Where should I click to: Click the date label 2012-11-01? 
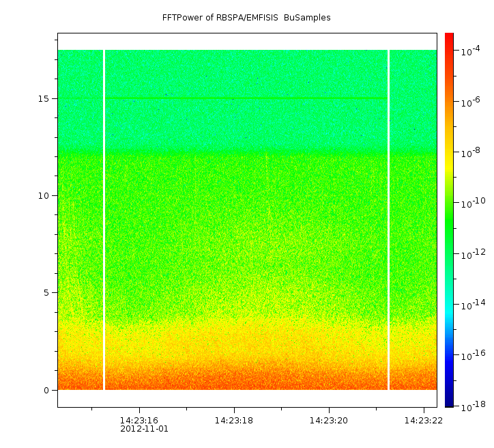click(144, 429)
